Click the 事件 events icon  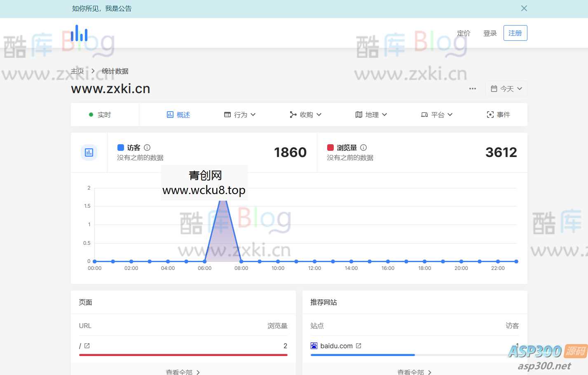point(490,115)
